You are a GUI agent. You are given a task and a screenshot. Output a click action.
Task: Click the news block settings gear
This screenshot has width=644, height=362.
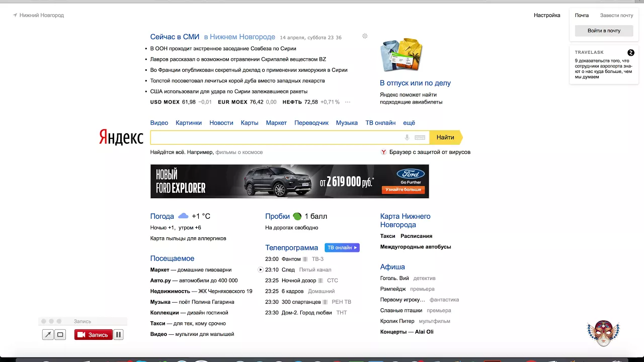tap(365, 36)
